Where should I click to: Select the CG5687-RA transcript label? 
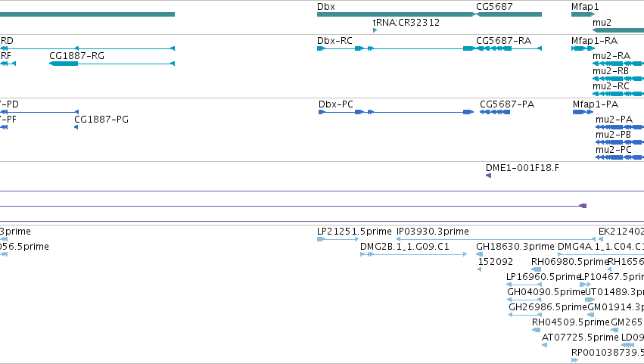point(503,41)
